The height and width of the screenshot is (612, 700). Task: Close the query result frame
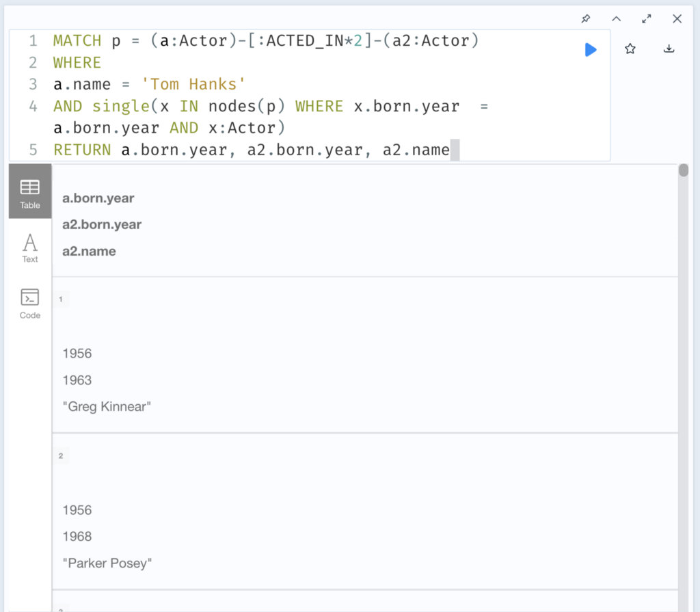tap(677, 18)
